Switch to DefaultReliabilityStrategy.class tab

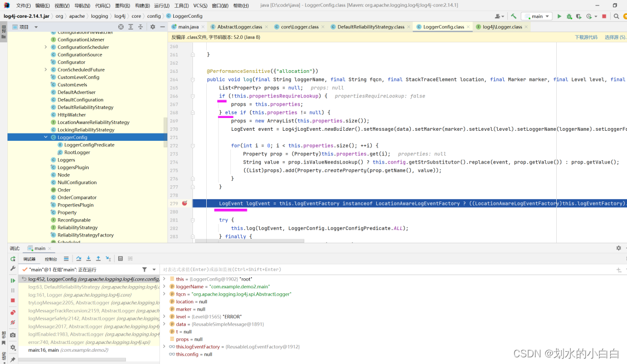[x=371, y=27]
